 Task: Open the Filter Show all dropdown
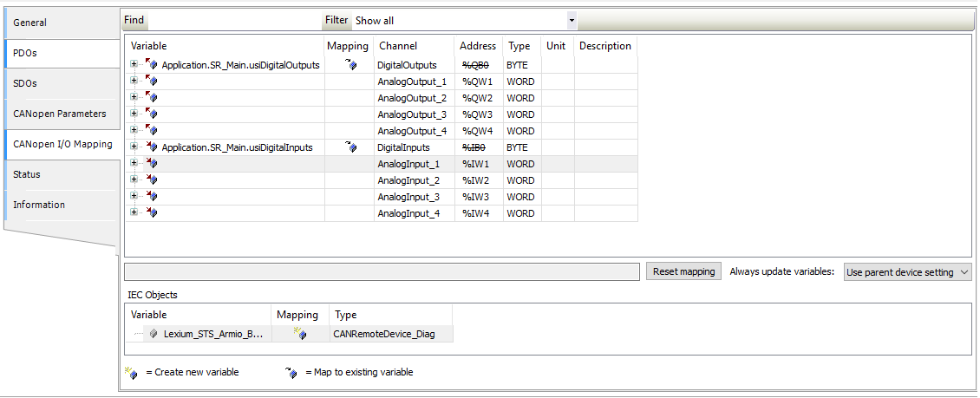pyautogui.click(x=572, y=20)
